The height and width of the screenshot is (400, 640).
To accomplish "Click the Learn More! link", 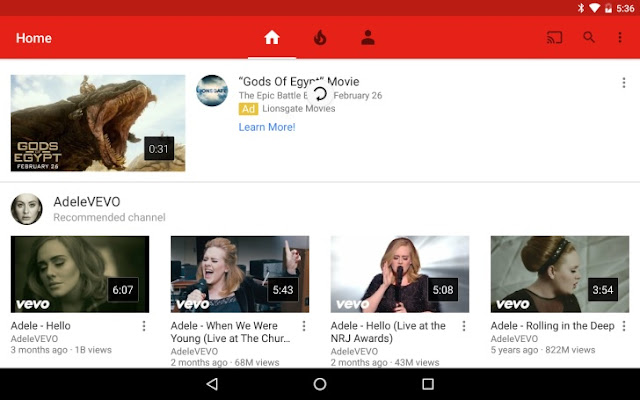I will (267, 127).
